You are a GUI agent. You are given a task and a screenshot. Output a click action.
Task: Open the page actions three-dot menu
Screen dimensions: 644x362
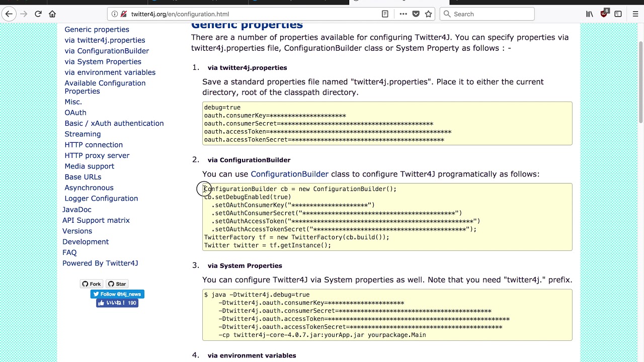403,14
